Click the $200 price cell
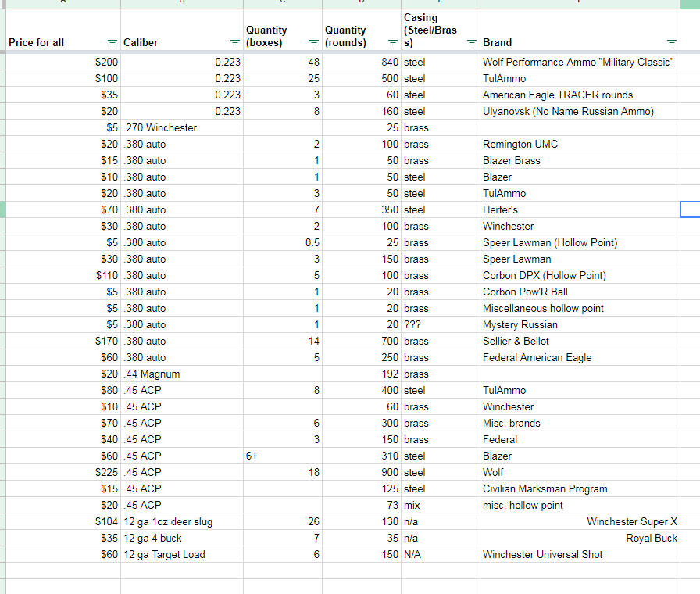The height and width of the screenshot is (594, 700). (63, 62)
